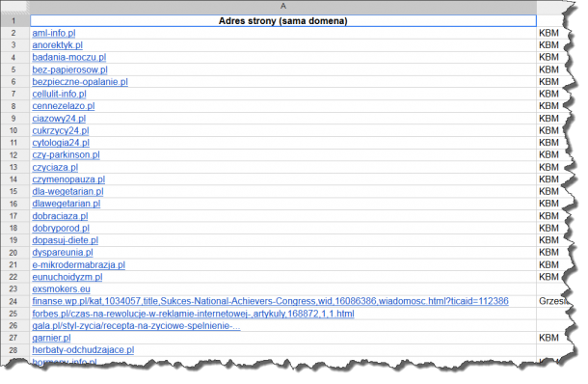This screenshot has height=384, width=588.
Task: Open the exsmokers.eu link
Action: pyautogui.click(x=61, y=289)
